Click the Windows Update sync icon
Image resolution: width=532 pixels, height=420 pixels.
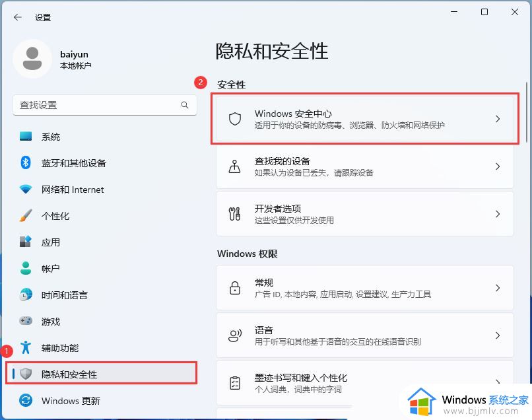click(26, 400)
